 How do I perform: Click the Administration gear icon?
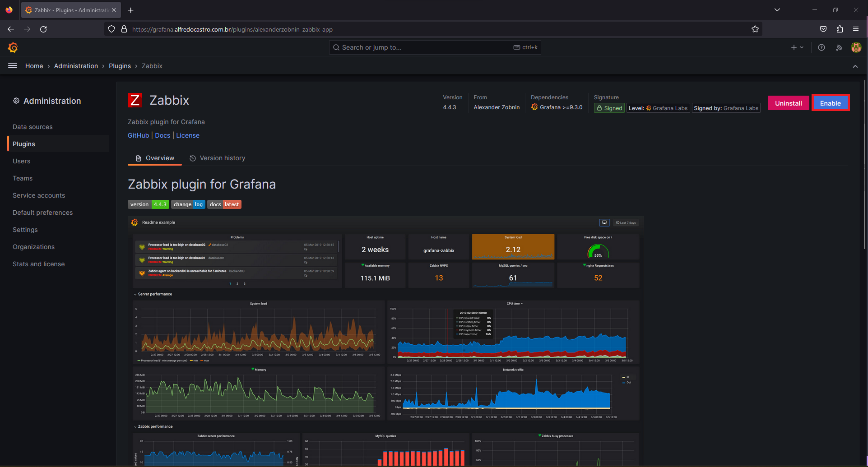(x=16, y=101)
